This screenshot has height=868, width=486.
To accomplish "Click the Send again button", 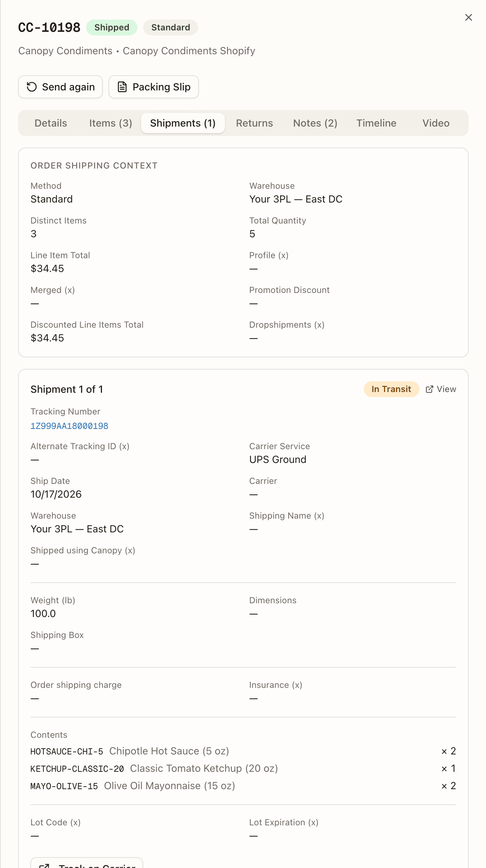I will [60, 87].
